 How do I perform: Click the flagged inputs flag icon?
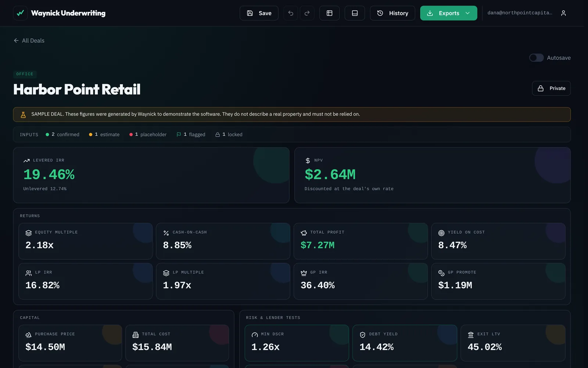pos(179,135)
